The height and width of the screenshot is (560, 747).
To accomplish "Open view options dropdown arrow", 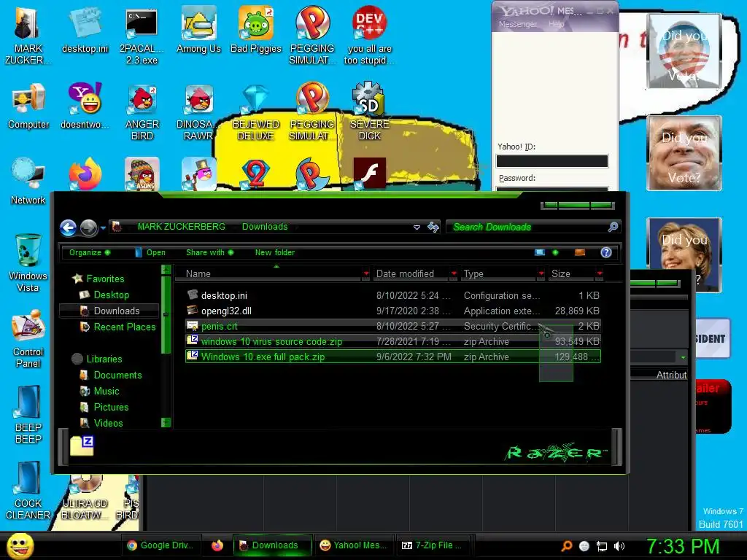I will 555,252.
